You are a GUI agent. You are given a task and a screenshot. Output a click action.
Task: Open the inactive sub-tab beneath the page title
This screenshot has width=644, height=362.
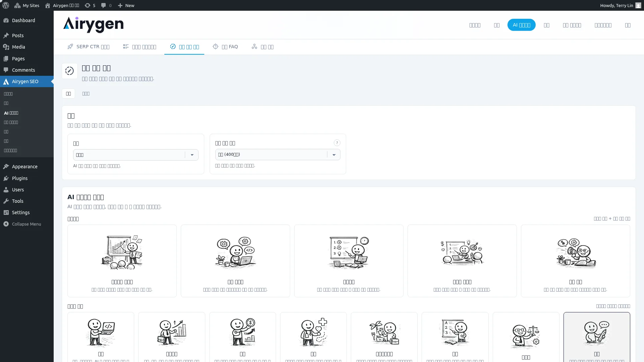pyautogui.click(x=86, y=94)
